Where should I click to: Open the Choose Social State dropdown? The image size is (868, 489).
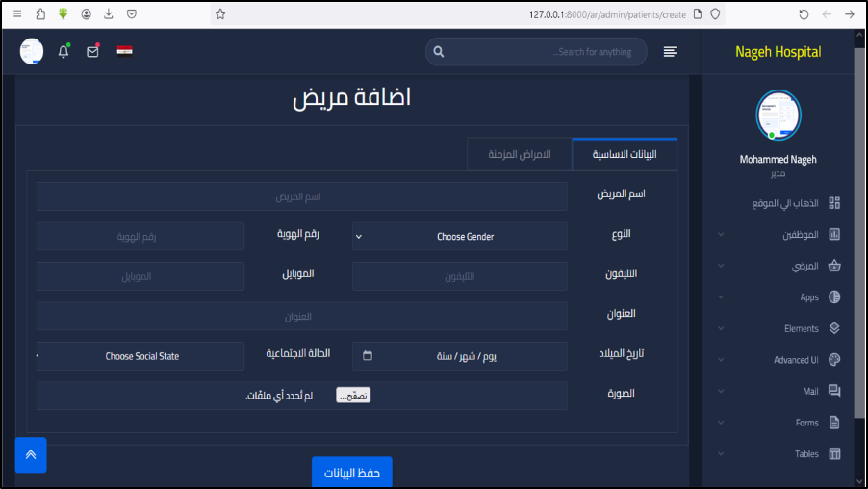tap(140, 356)
